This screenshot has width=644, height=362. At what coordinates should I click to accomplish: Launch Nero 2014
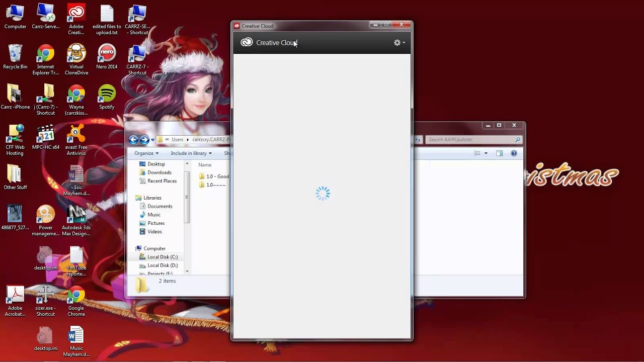(x=107, y=57)
